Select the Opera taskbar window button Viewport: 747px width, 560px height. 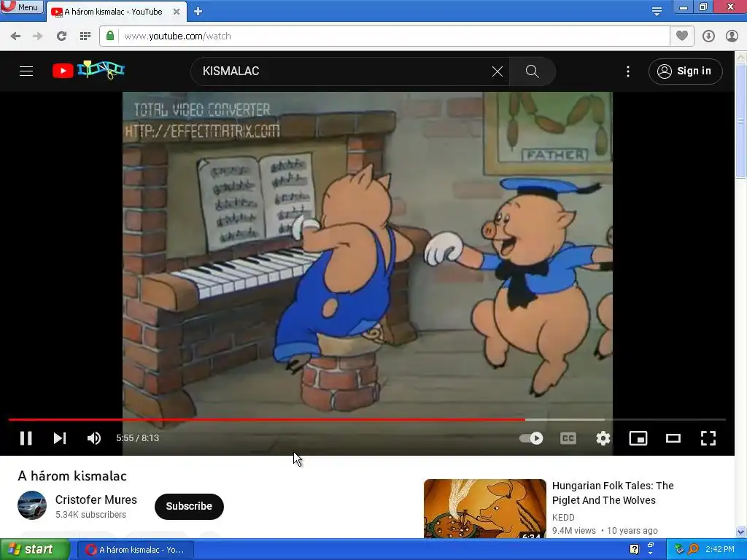tap(136, 550)
